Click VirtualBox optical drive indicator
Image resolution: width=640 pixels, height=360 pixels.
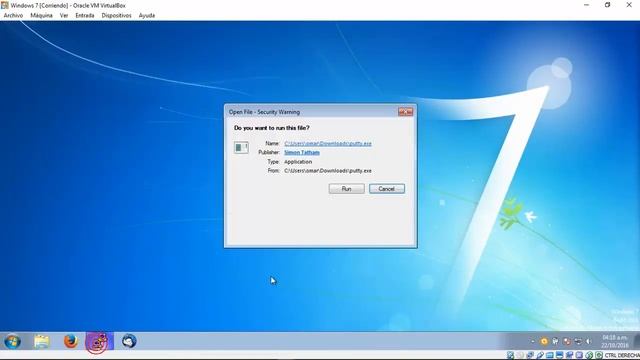tap(520, 355)
